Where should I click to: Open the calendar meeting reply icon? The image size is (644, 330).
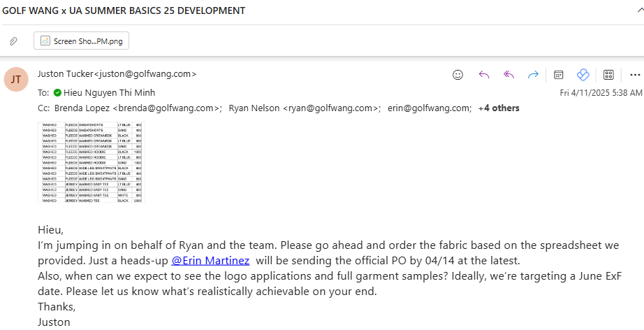click(x=559, y=75)
